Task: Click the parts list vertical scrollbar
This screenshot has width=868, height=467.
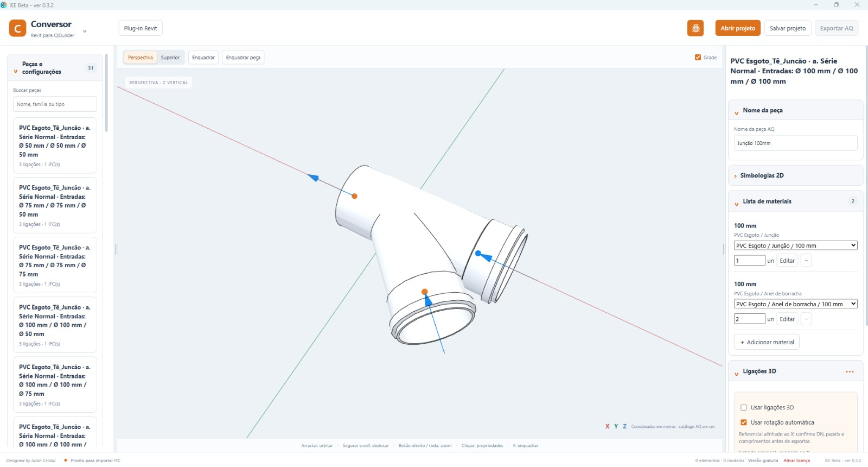Action: pyautogui.click(x=106, y=93)
